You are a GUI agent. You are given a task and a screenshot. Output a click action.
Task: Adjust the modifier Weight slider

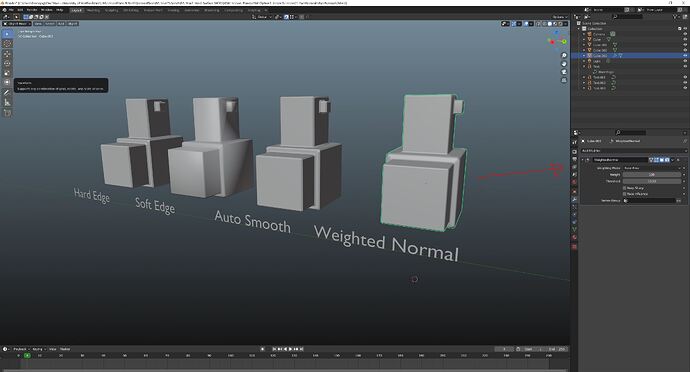652,175
